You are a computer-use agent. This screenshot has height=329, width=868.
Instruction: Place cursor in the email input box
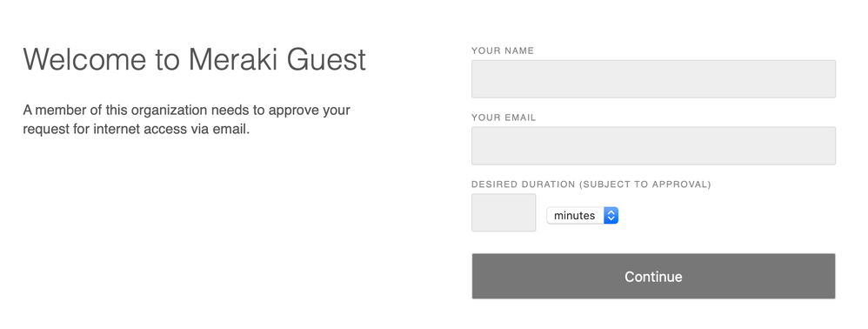click(653, 145)
